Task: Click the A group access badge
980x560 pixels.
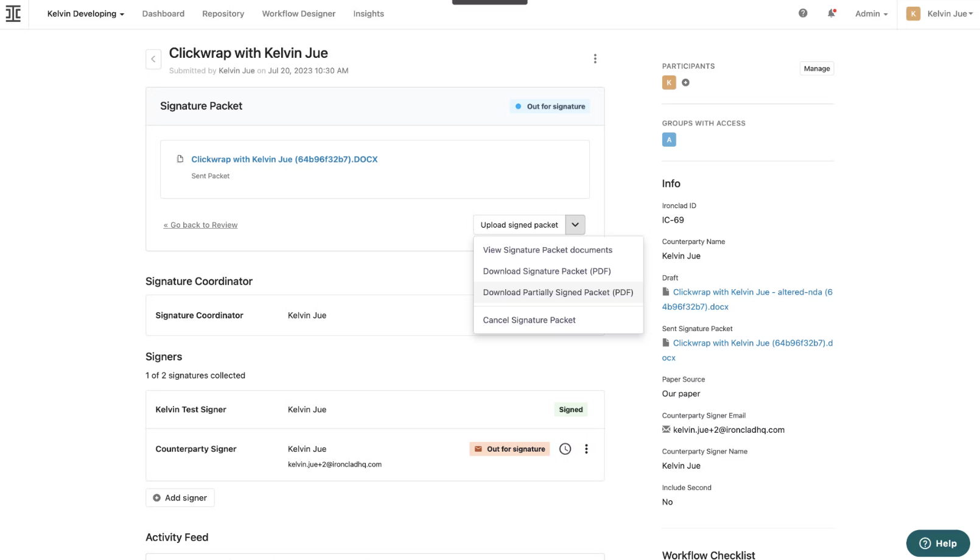Action: pyautogui.click(x=669, y=140)
